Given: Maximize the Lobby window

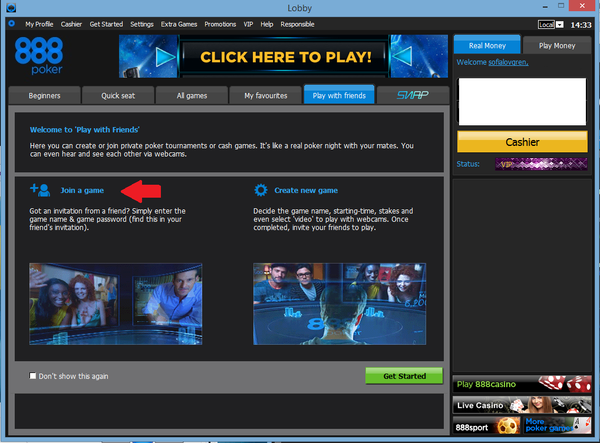Looking at the screenshot, I should tap(561, 6).
